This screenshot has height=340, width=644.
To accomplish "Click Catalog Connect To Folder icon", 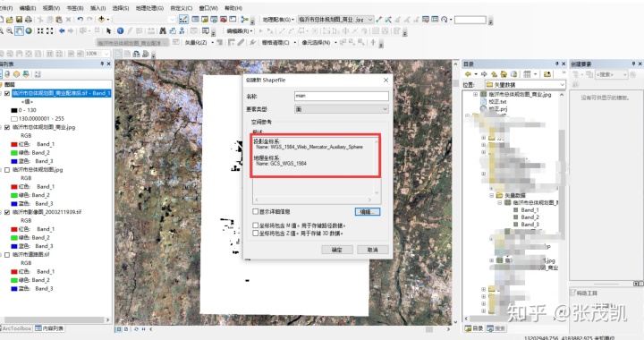I will coord(547,74).
